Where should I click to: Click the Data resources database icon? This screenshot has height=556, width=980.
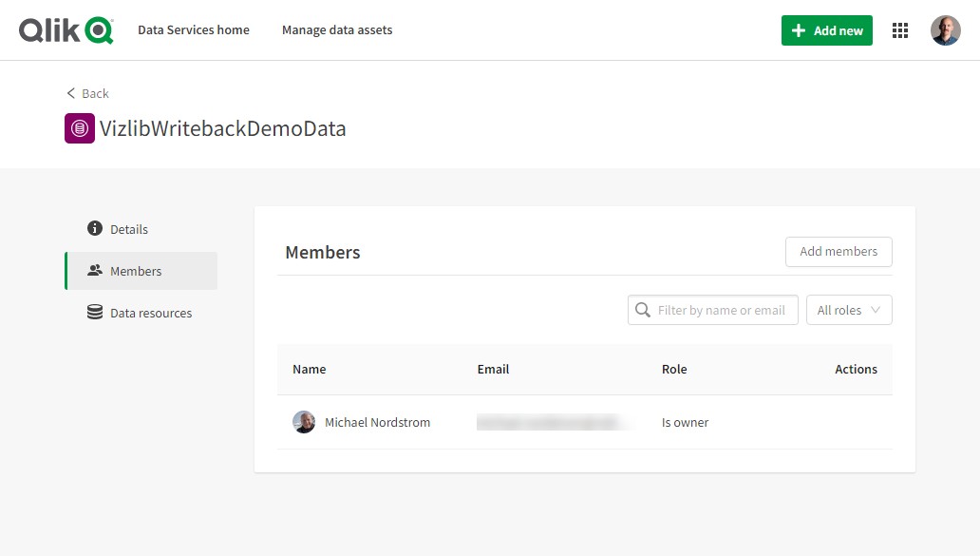(94, 312)
